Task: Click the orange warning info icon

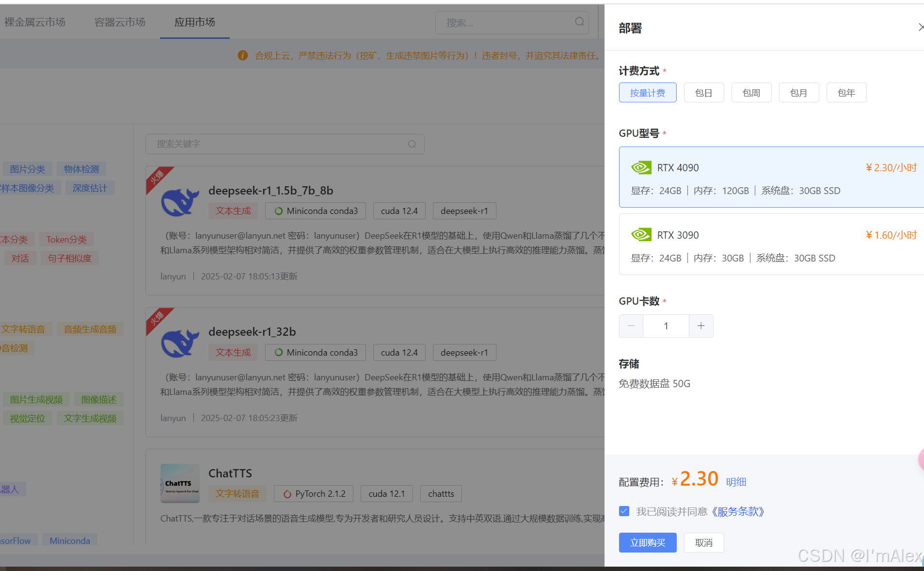Action: click(243, 55)
